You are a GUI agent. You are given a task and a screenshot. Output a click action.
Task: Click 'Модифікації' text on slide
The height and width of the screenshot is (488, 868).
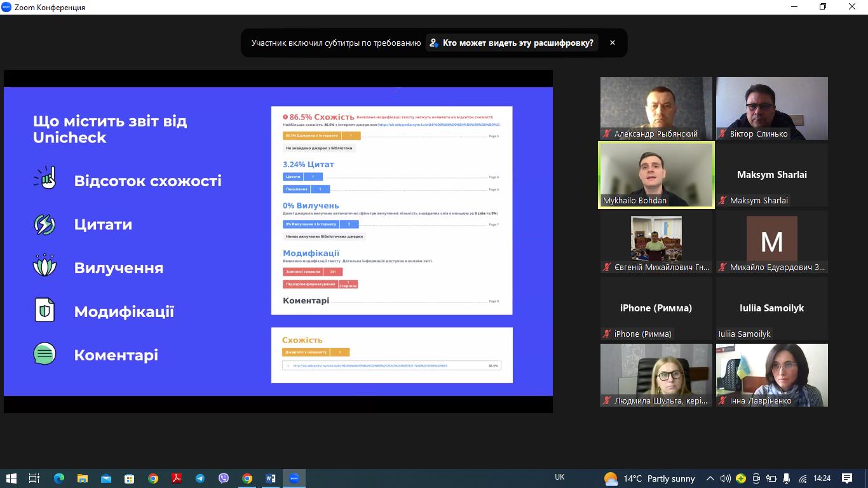coord(124,312)
